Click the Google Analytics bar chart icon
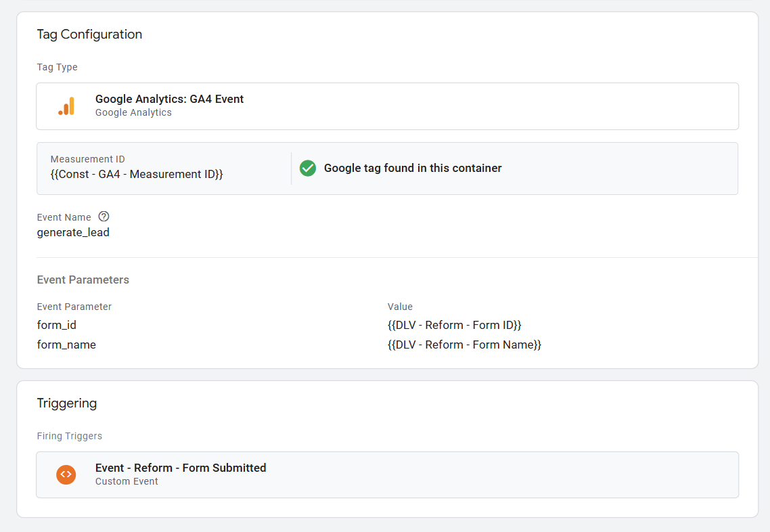Image resolution: width=770 pixels, height=532 pixels. tap(66, 106)
